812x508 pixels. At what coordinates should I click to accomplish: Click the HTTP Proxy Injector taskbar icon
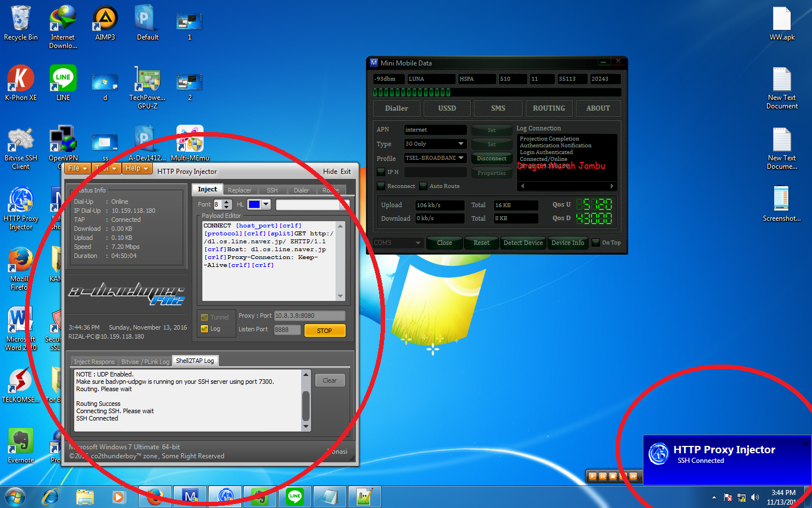(225, 497)
